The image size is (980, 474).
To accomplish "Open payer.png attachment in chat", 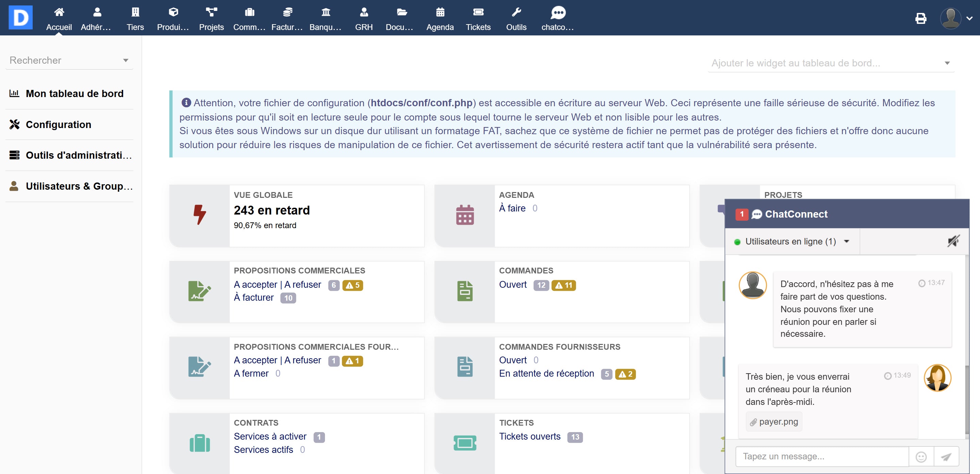I will 774,422.
